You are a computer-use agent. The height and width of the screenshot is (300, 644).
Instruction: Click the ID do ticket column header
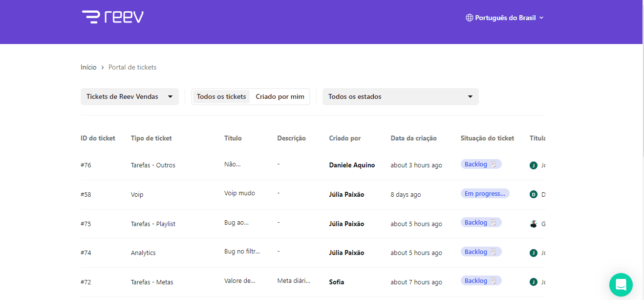point(98,138)
